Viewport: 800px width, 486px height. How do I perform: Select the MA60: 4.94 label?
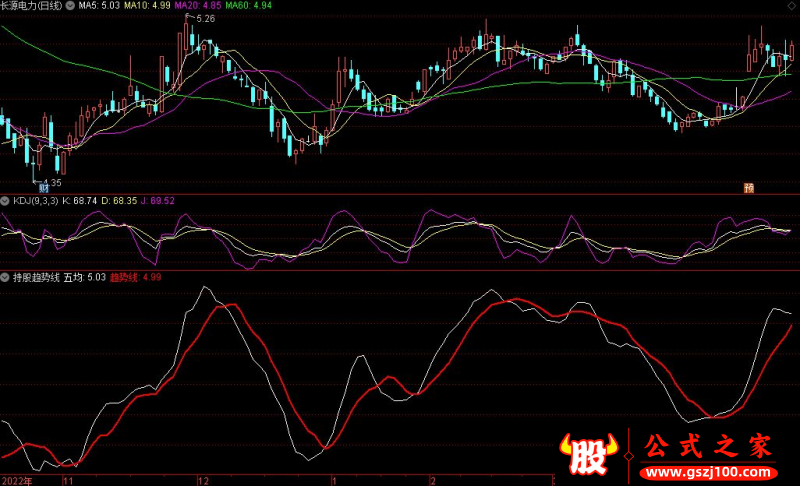click(x=248, y=6)
